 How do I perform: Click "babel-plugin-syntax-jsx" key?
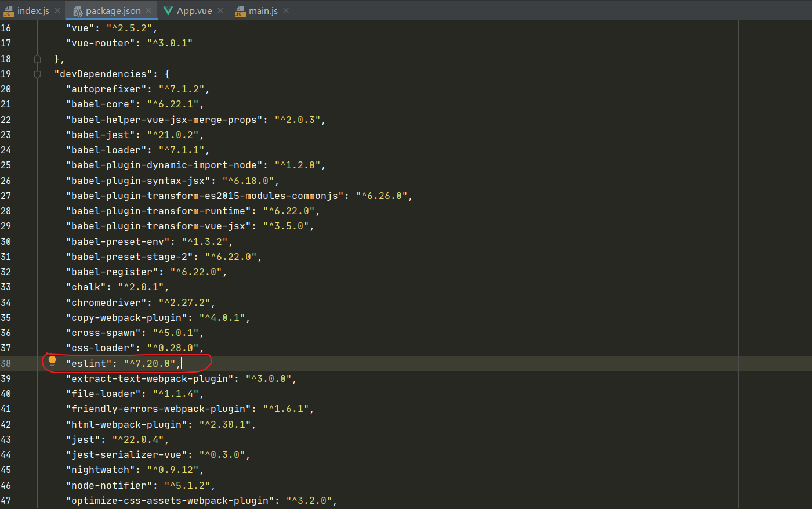(138, 181)
